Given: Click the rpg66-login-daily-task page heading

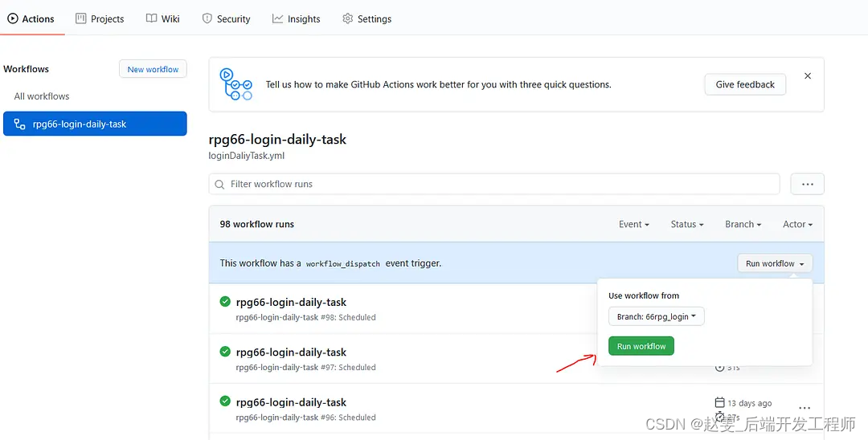Looking at the screenshot, I should click(277, 139).
